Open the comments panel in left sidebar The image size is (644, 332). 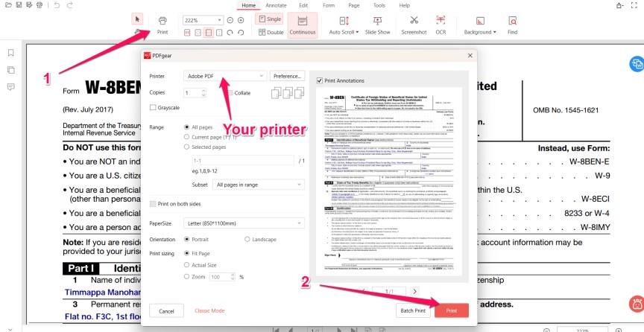pyautogui.click(x=11, y=87)
